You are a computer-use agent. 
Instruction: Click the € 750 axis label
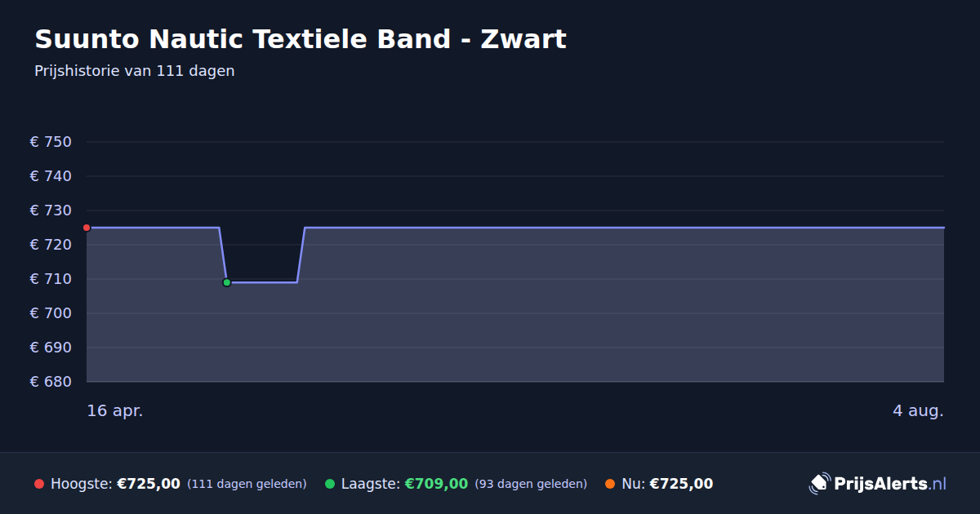point(51,142)
